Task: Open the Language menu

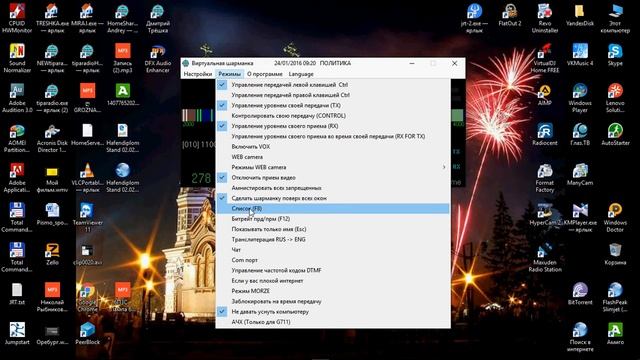Action: click(301, 74)
